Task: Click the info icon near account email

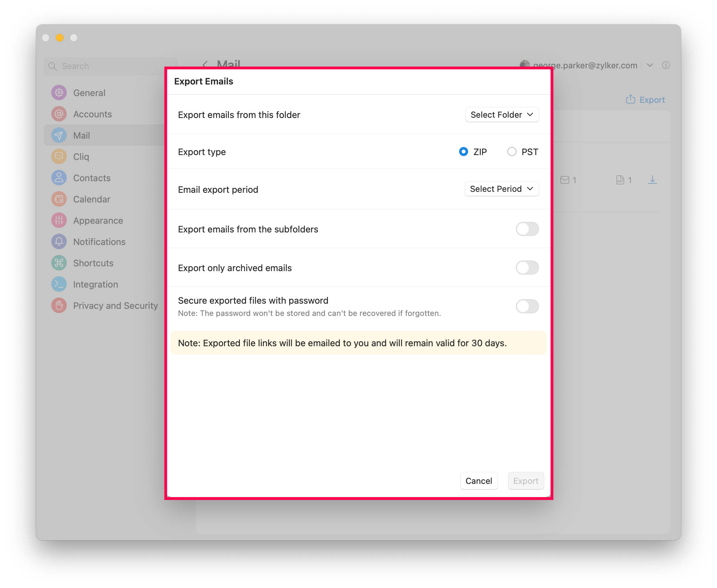Action: [x=665, y=65]
